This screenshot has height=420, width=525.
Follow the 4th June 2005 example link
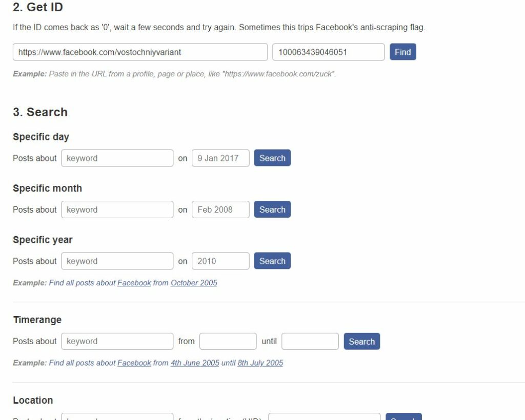click(195, 363)
